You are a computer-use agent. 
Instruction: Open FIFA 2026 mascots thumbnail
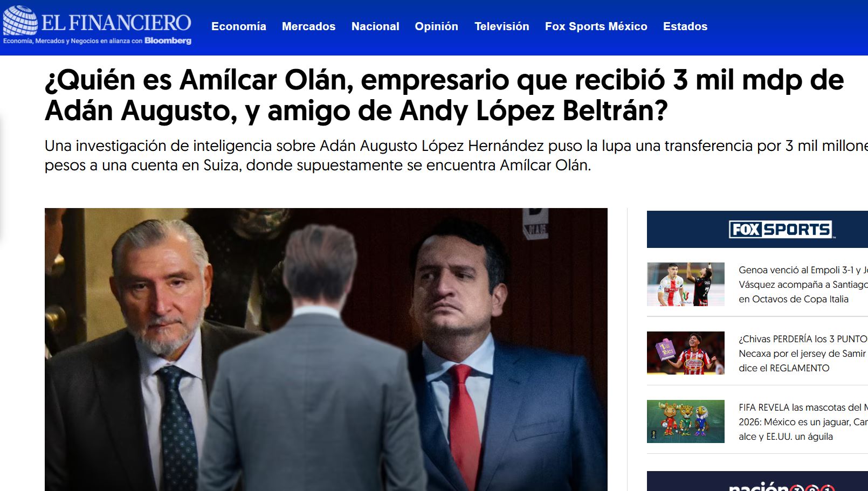point(685,421)
